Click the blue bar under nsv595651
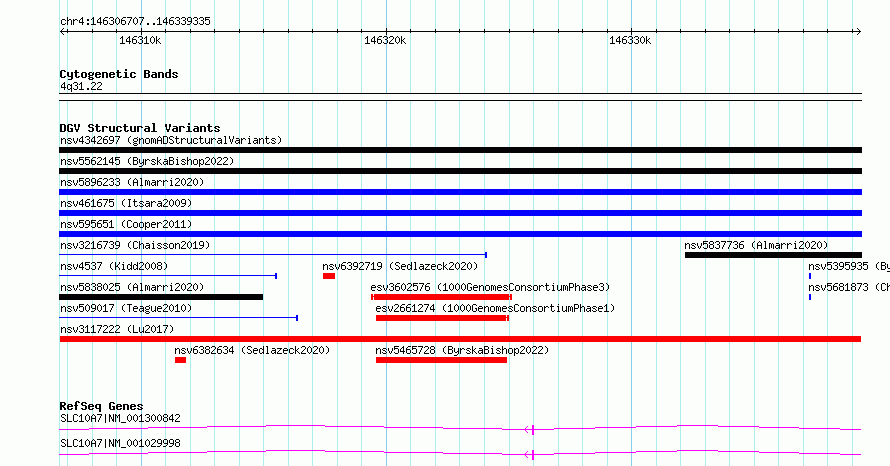890x466 pixels. (460, 234)
